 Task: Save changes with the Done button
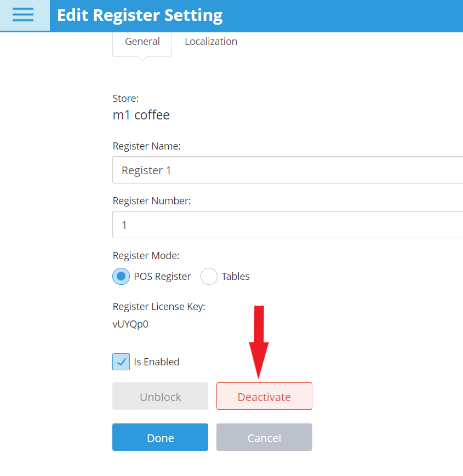(x=161, y=437)
